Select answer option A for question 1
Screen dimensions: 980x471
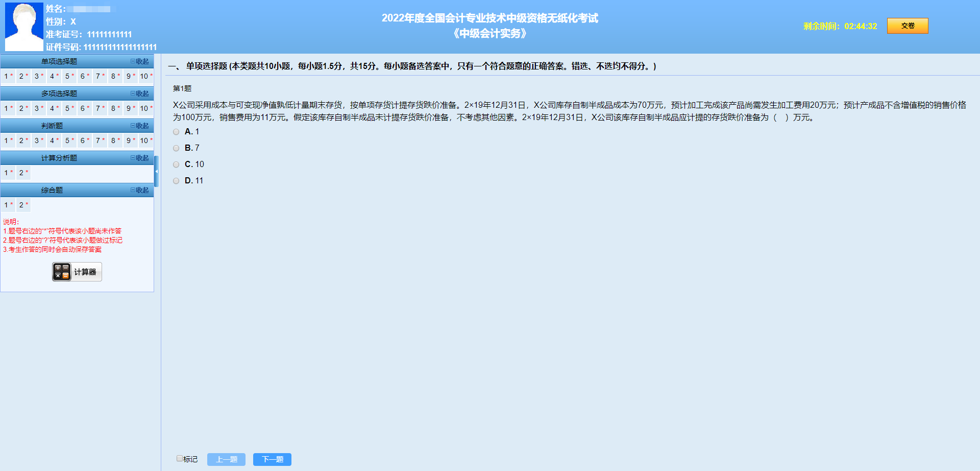click(x=176, y=132)
